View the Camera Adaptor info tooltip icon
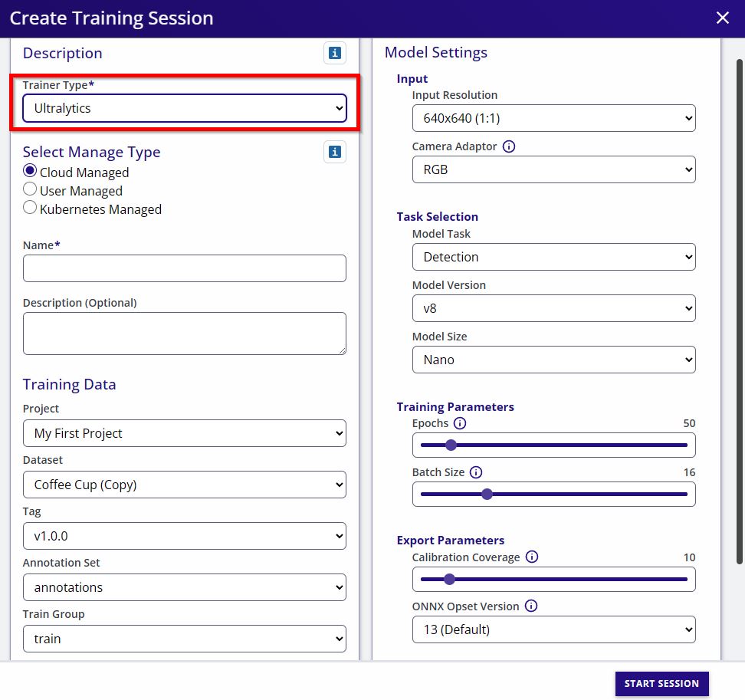 click(x=509, y=146)
